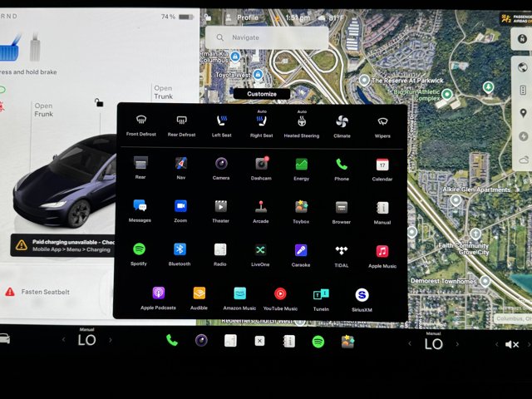The image size is (532, 399).
Task: Select the Toyota West map marker
Action: (x=258, y=74)
